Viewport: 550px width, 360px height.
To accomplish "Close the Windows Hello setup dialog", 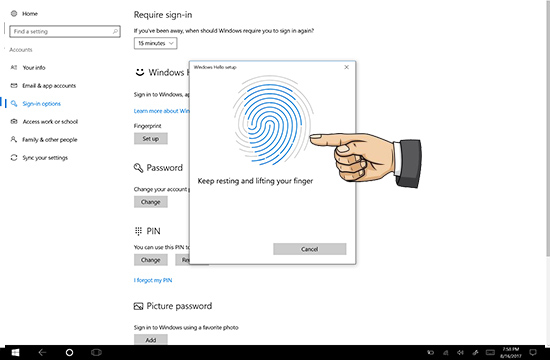I will click(347, 67).
